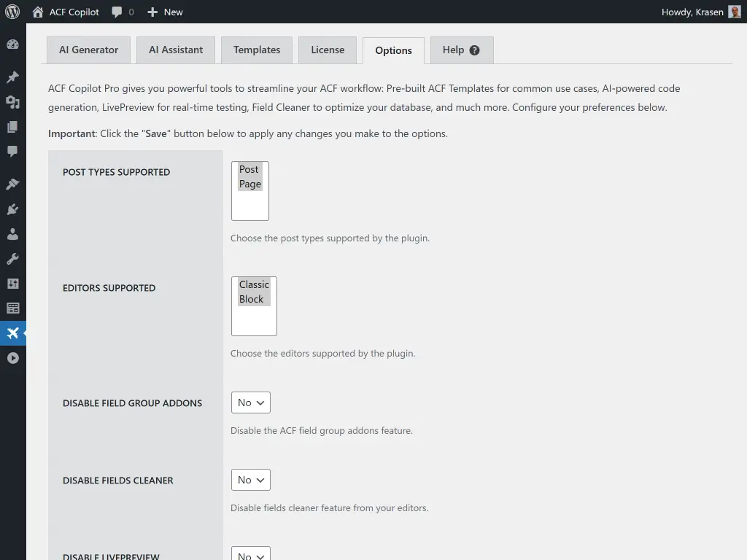The width and height of the screenshot is (747, 560).
Task: Select Block in the editors supported list
Action: coord(253,299)
